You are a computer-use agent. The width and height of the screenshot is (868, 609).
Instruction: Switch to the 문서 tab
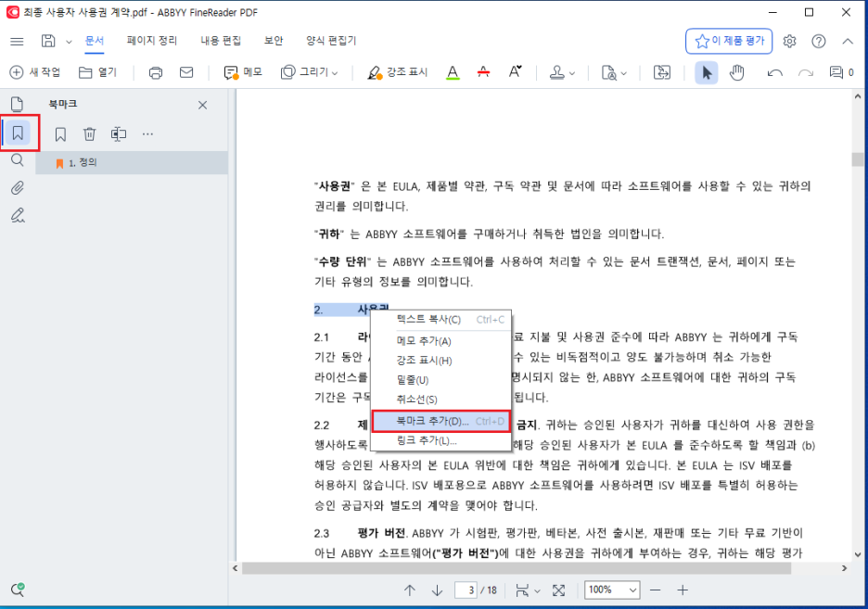click(95, 41)
